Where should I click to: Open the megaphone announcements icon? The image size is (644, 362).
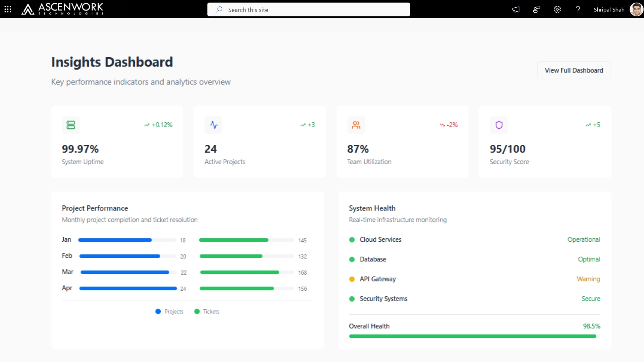(516, 9)
